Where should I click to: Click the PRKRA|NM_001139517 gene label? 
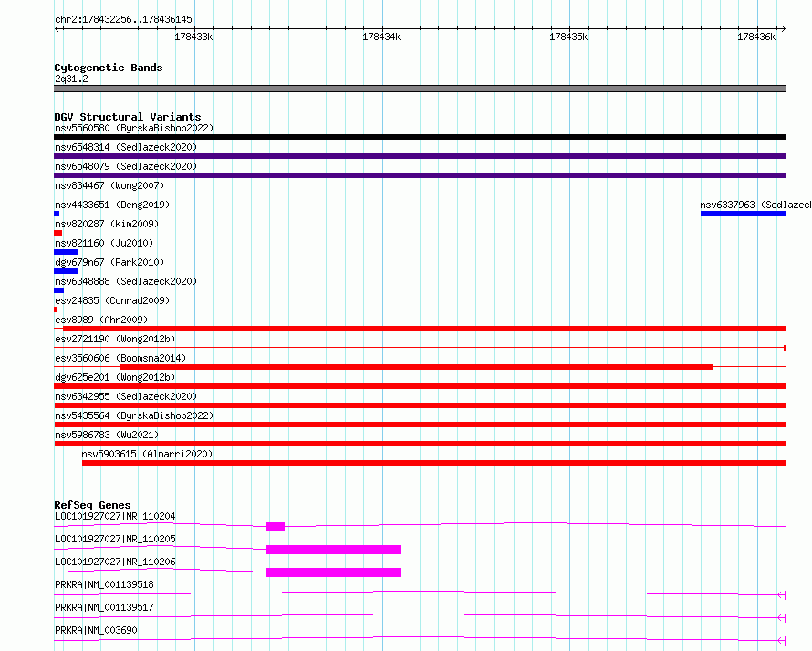[x=104, y=607]
